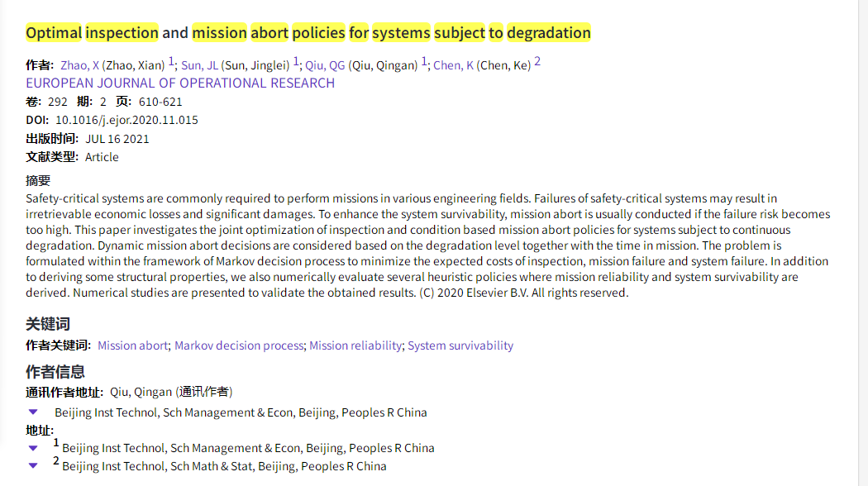Image resolution: width=868 pixels, height=486 pixels.
Task: Select the Mission reliability keyword
Action: click(355, 345)
